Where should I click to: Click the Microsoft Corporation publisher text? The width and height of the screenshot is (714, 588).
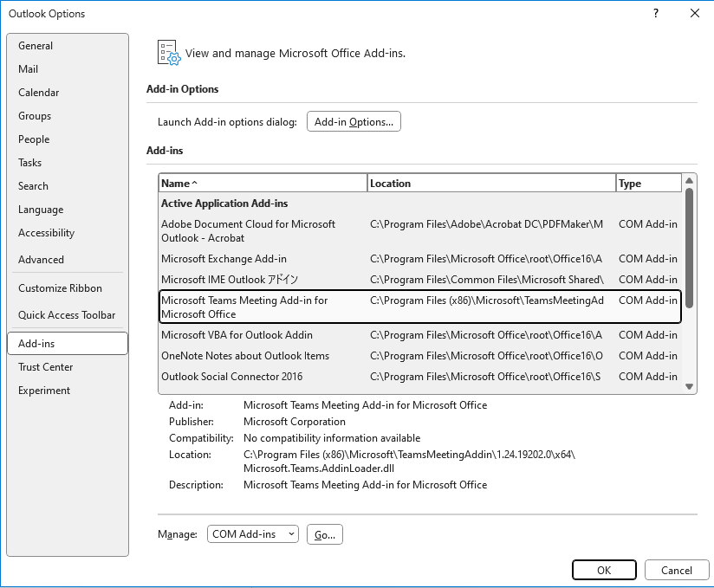[x=295, y=422]
